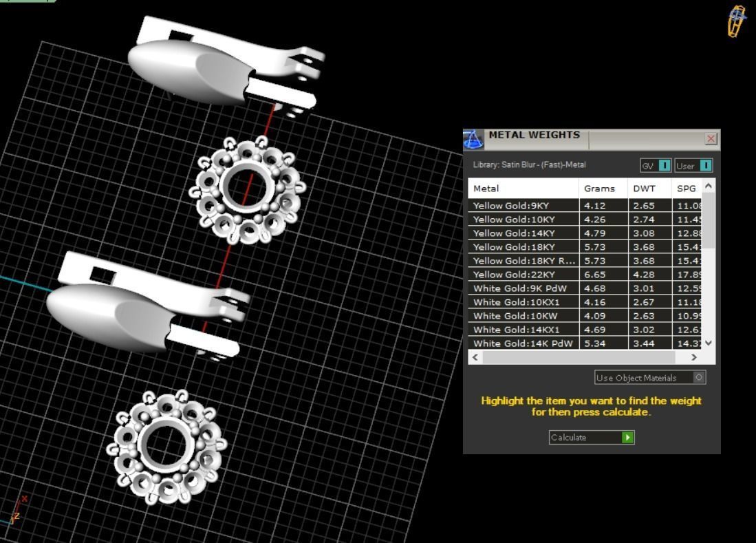Image resolution: width=756 pixels, height=543 pixels.
Task: Toggle the GV library switch
Action: (x=656, y=166)
